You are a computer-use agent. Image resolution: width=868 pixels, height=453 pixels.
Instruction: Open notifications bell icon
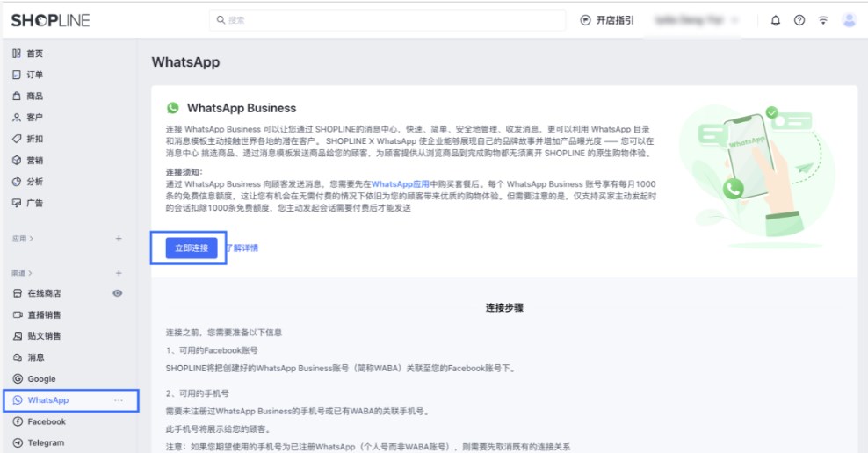pos(776,20)
